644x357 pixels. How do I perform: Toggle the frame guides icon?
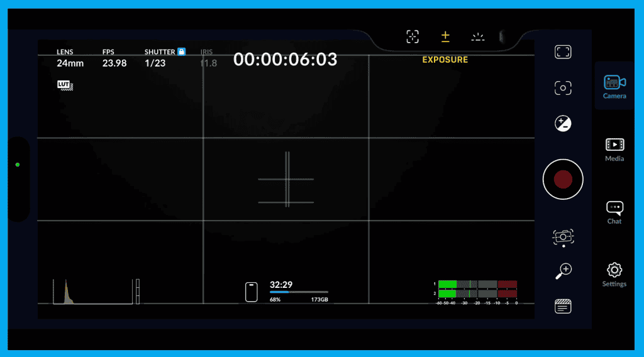click(x=563, y=52)
